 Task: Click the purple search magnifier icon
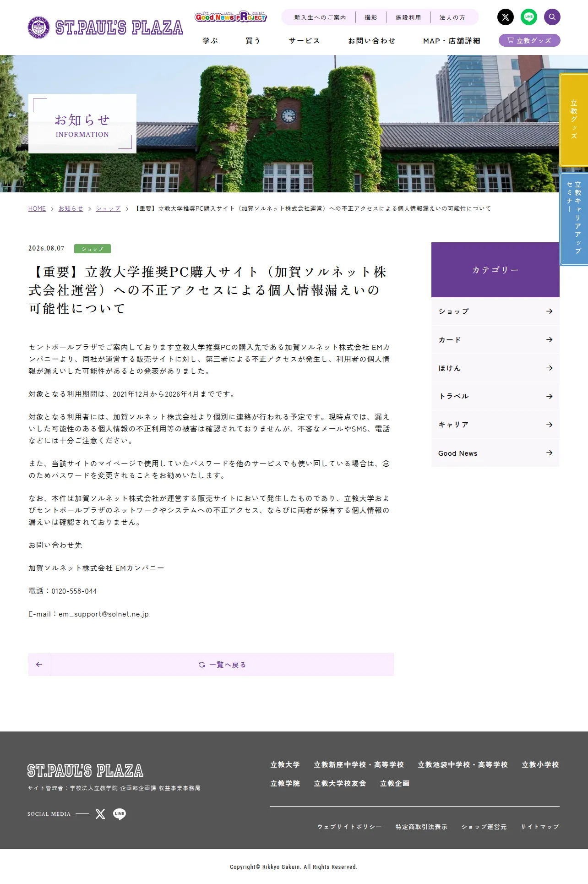(552, 17)
